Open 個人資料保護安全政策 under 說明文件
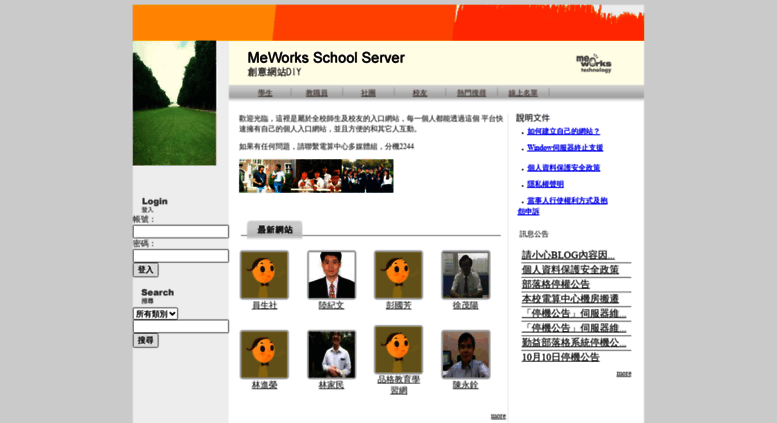Image resolution: width=777 pixels, height=423 pixels. [x=563, y=167]
